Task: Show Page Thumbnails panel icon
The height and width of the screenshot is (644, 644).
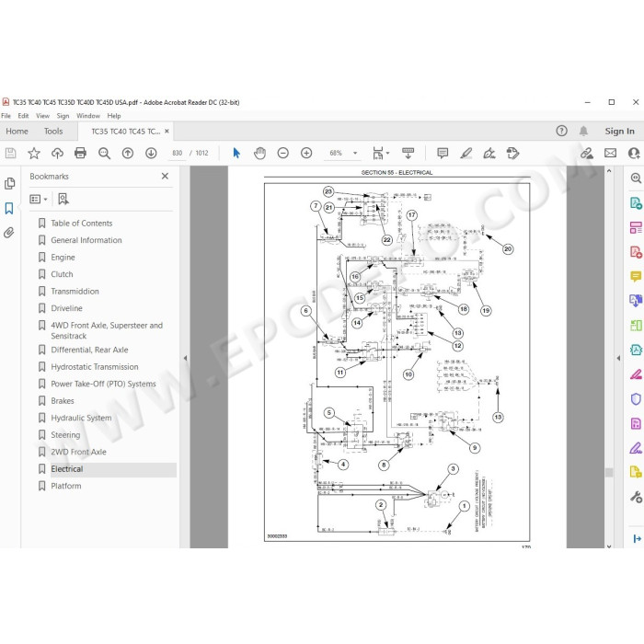Action: 9,183
